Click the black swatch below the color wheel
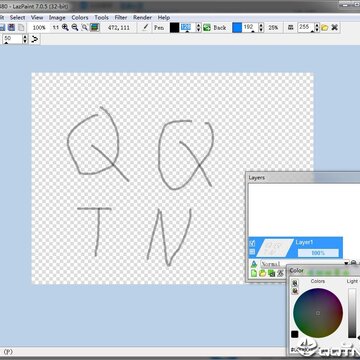360x360 pixels. tap(295, 334)
